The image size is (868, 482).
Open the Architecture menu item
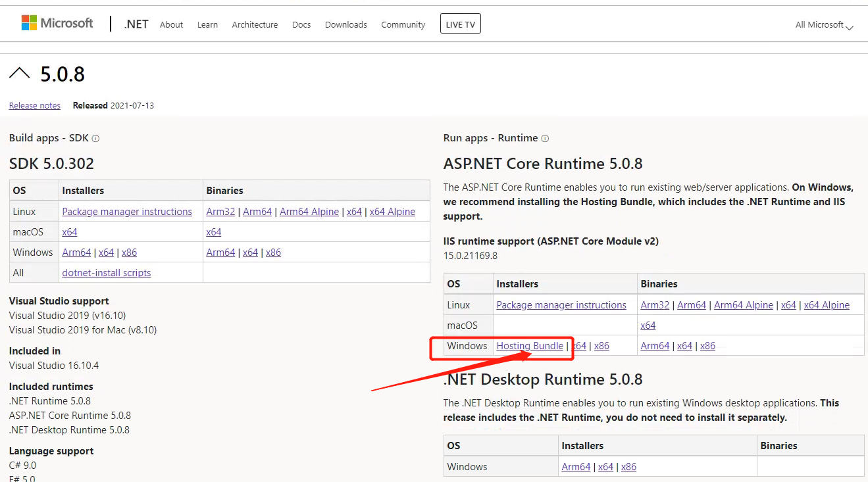click(255, 24)
